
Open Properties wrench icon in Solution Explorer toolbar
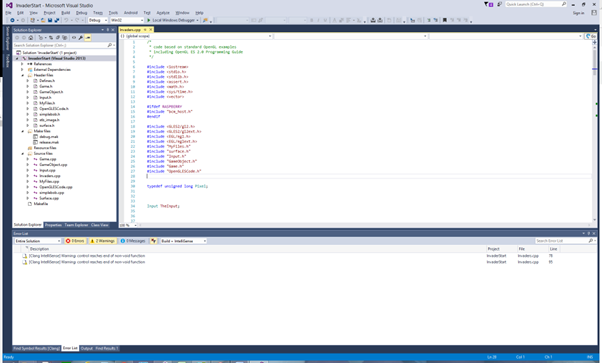coord(81,38)
